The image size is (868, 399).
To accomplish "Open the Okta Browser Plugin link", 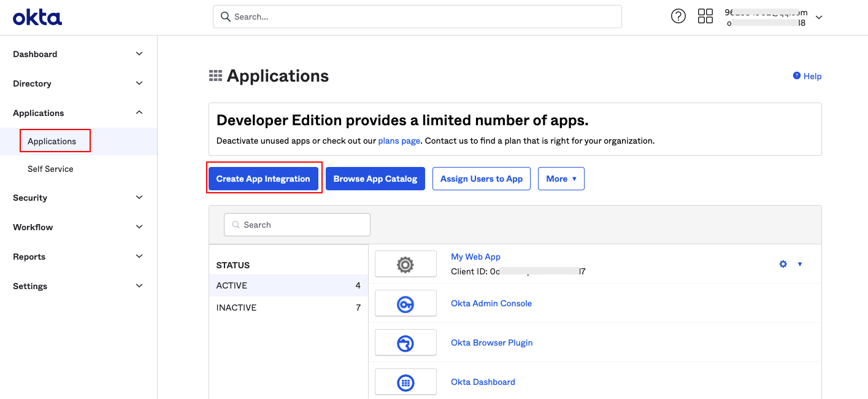I will (x=492, y=343).
